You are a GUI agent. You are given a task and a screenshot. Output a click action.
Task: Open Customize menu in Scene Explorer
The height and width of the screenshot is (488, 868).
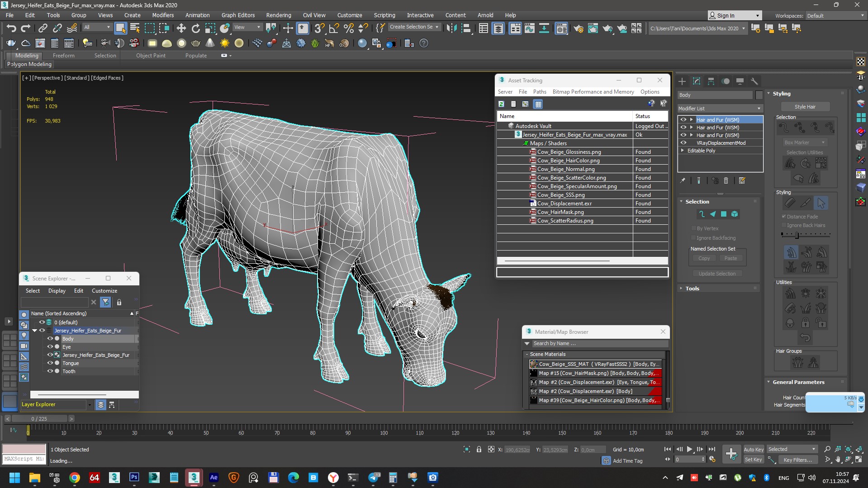[104, 290]
